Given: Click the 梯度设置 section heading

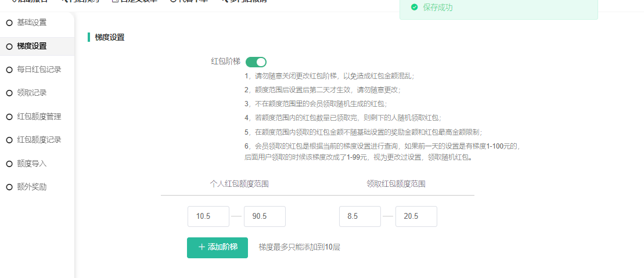Looking at the screenshot, I should 109,37.
